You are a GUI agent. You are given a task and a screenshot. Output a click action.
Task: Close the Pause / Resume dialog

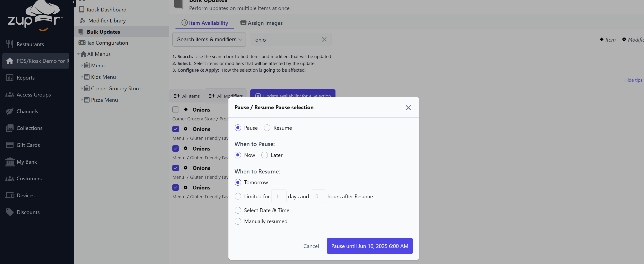pos(408,108)
